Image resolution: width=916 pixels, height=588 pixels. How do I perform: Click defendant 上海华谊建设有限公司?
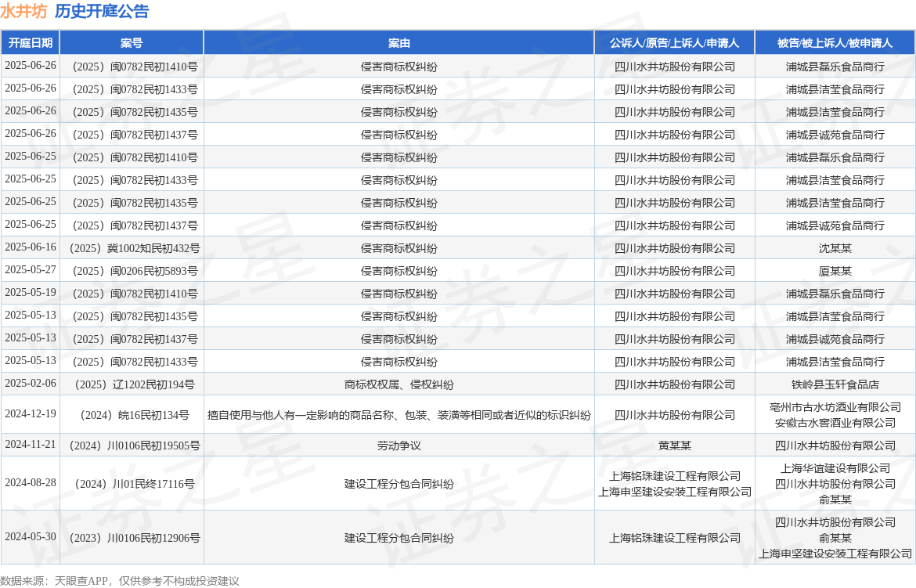(835, 468)
